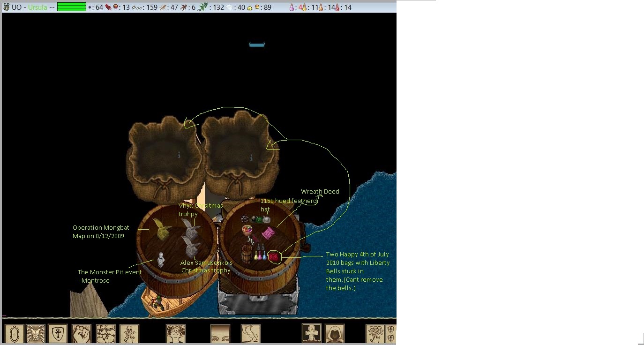644x345 pixels.
Task: Activate the hooded figure icon
Action: 335,334
